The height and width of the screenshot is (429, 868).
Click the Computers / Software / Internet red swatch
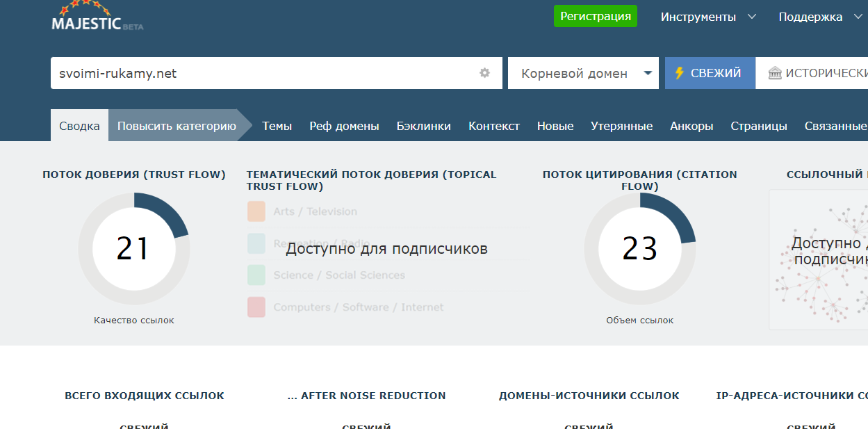click(x=256, y=307)
